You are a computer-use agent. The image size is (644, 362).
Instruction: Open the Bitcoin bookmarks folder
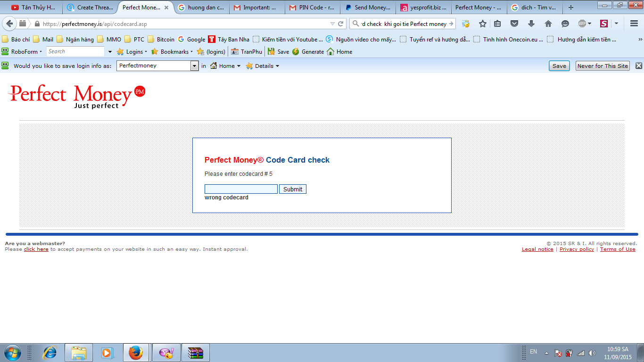tap(161, 40)
